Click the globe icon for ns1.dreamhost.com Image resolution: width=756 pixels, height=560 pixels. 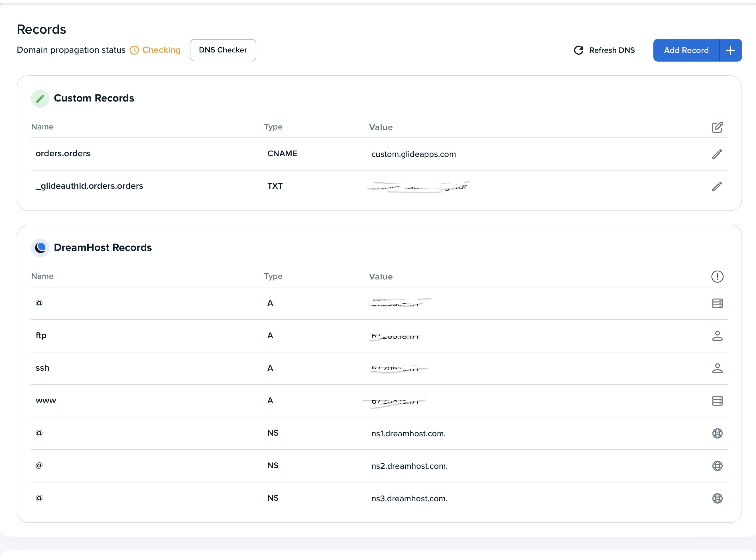tap(717, 433)
